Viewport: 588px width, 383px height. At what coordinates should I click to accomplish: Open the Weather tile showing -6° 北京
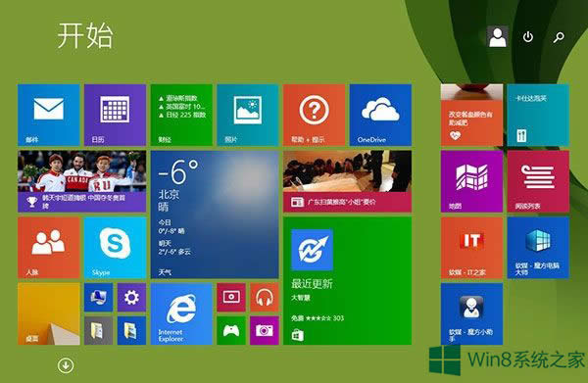click(x=215, y=215)
